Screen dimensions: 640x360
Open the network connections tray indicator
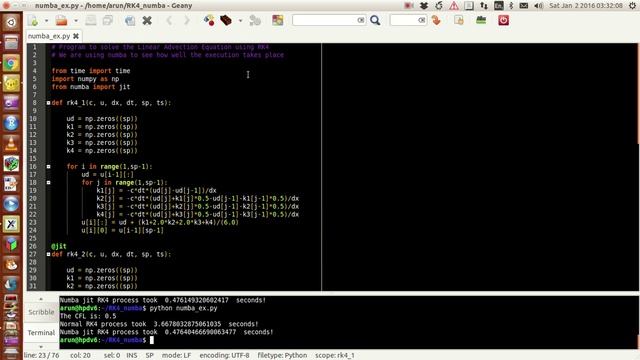point(484,6)
